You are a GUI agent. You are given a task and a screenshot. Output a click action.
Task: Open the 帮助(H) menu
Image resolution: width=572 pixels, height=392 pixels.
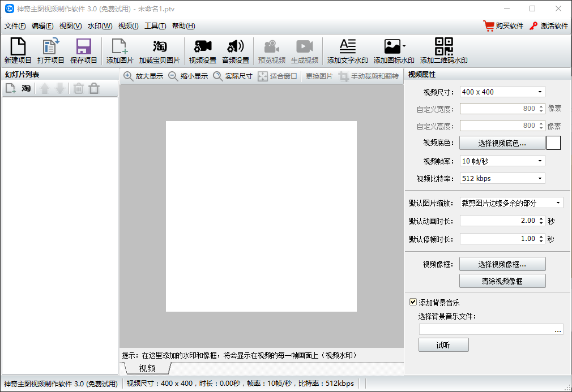coord(183,26)
